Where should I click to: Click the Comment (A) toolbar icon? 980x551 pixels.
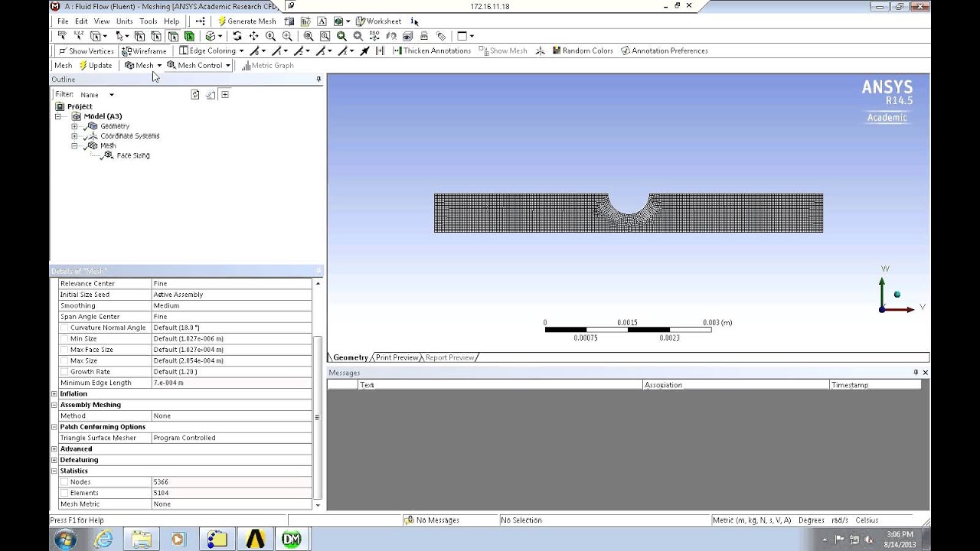322,21
